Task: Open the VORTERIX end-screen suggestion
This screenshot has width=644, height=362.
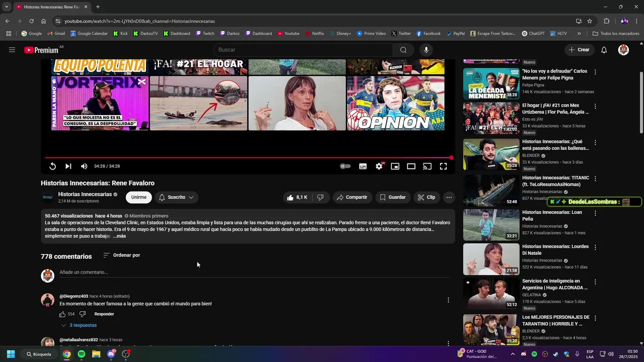Action: point(100,103)
